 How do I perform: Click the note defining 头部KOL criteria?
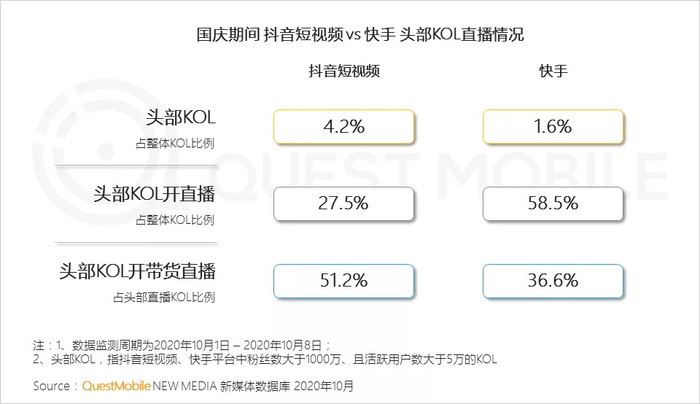pyautogui.click(x=265, y=359)
